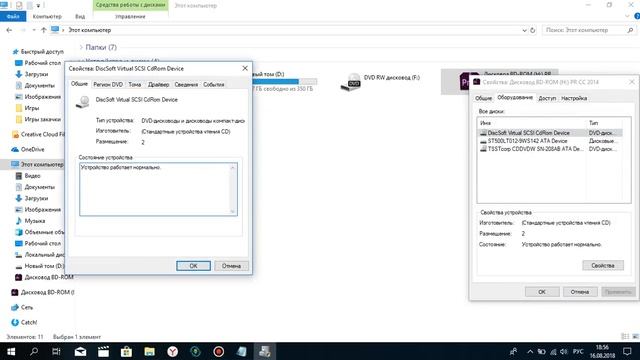Open Игры закачки folder in sidebar
Image resolution: width=640 pixels, height=360 pixels.
tap(38, 120)
